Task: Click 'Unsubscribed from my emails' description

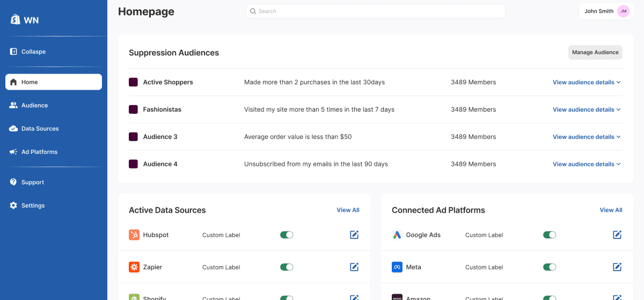Action: [316, 164]
